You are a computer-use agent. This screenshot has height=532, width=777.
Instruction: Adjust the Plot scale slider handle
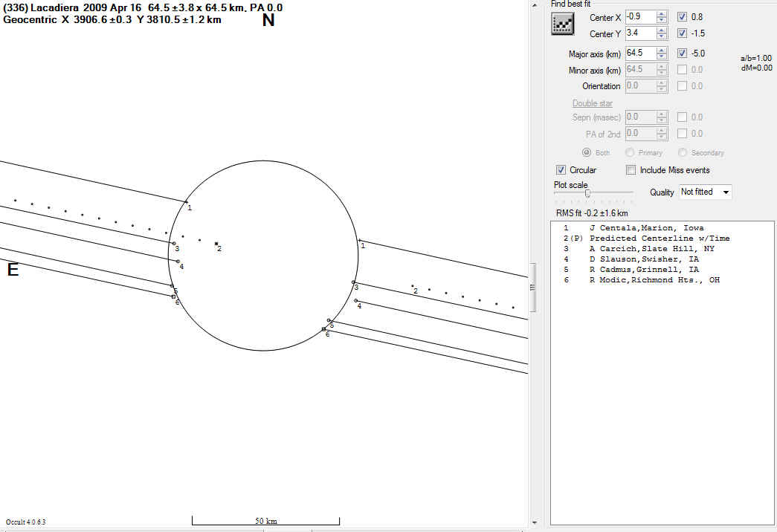(x=587, y=193)
